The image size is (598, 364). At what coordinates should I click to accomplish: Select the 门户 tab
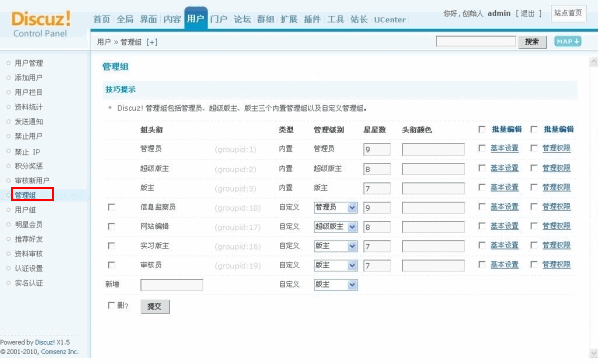pyautogui.click(x=219, y=19)
